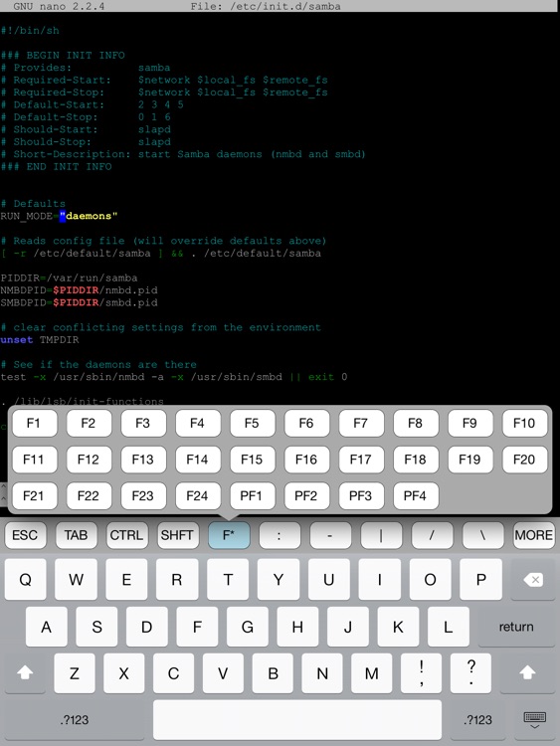
Task: Tap the F17 function key
Action: (361, 460)
